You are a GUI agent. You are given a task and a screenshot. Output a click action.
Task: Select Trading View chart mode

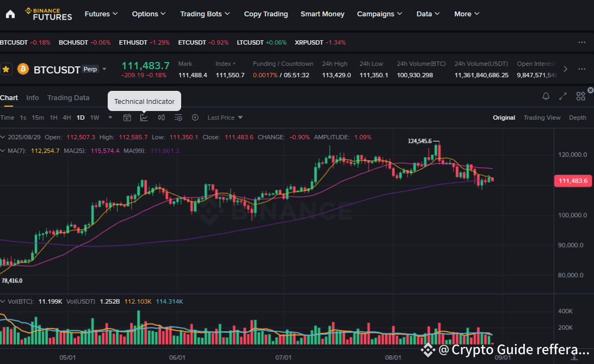[x=542, y=118]
